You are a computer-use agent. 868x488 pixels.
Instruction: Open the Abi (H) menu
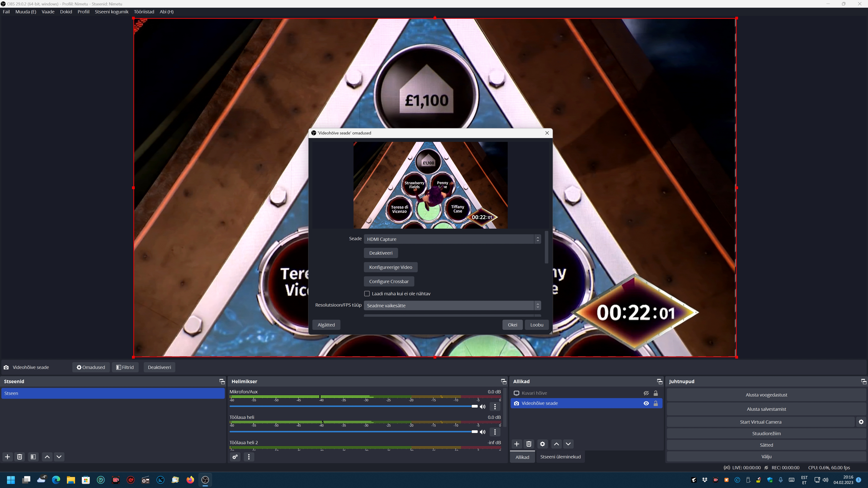[x=166, y=12]
